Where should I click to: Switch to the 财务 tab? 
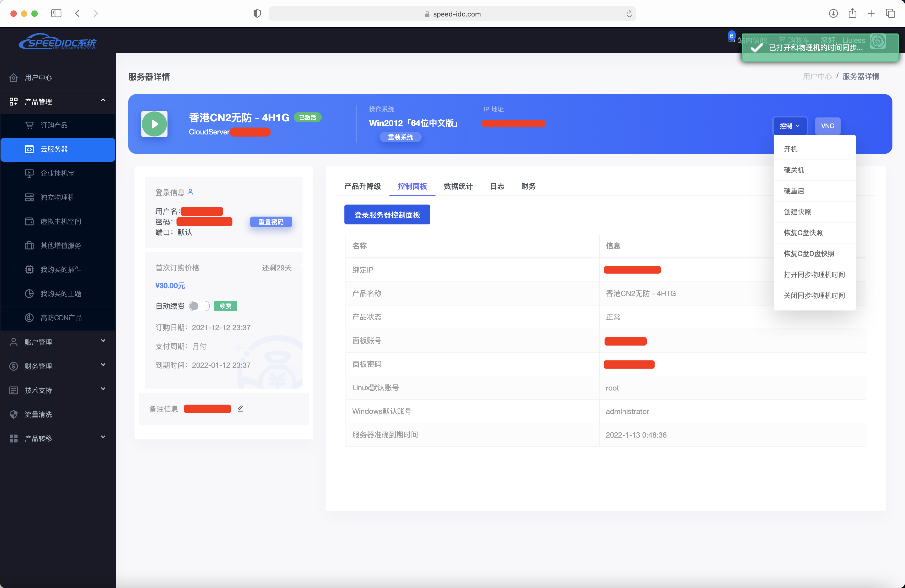click(x=528, y=186)
